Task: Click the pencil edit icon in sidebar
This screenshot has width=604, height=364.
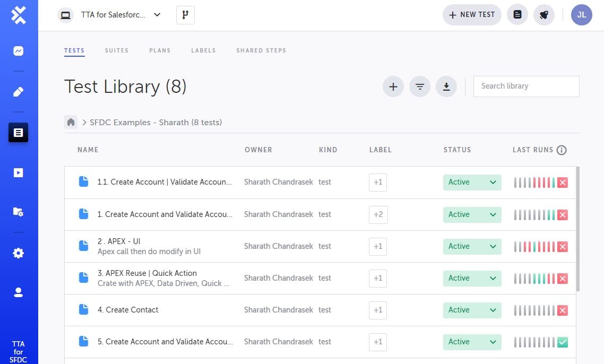Action: coord(19,92)
